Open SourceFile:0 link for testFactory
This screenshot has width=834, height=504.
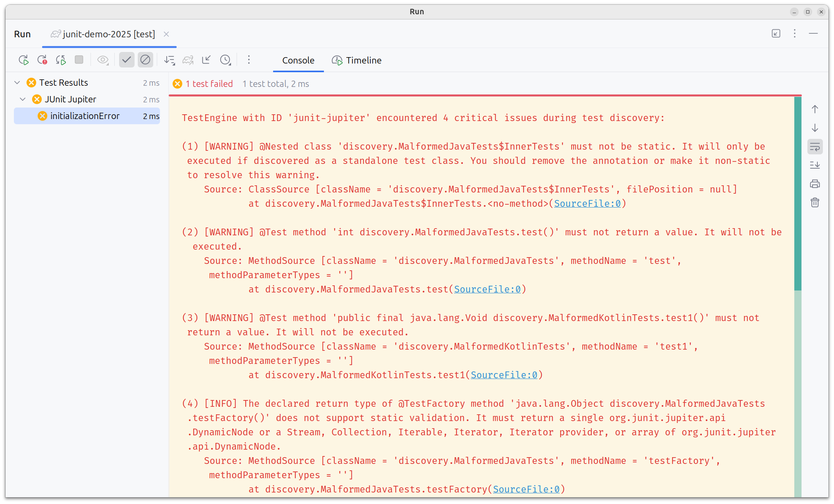click(x=526, y=489)
